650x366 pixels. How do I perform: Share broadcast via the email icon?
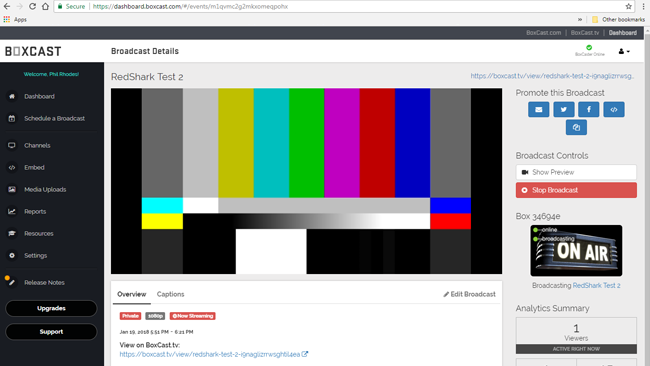click(538, 109)
